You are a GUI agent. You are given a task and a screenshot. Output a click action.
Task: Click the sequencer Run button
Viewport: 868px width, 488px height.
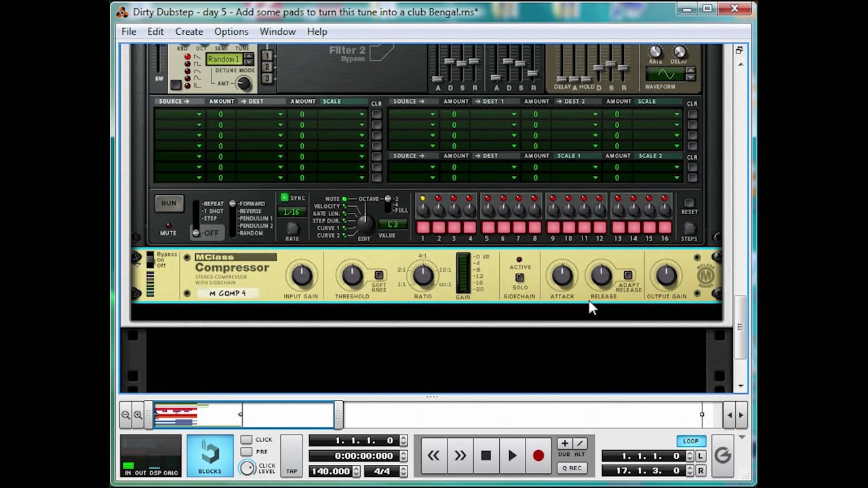[x=169, y=203]
